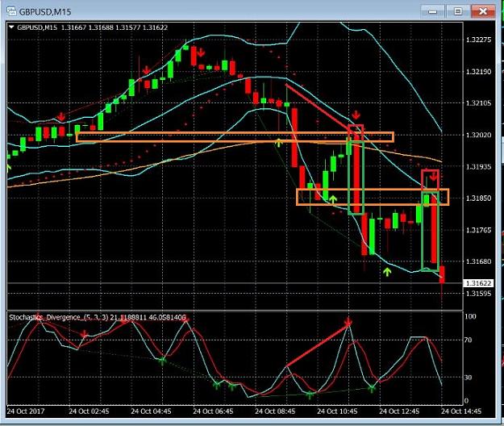Click stochastic scale level 30
504x426 pixels.
pyautogui.click(x=469, y=377)
